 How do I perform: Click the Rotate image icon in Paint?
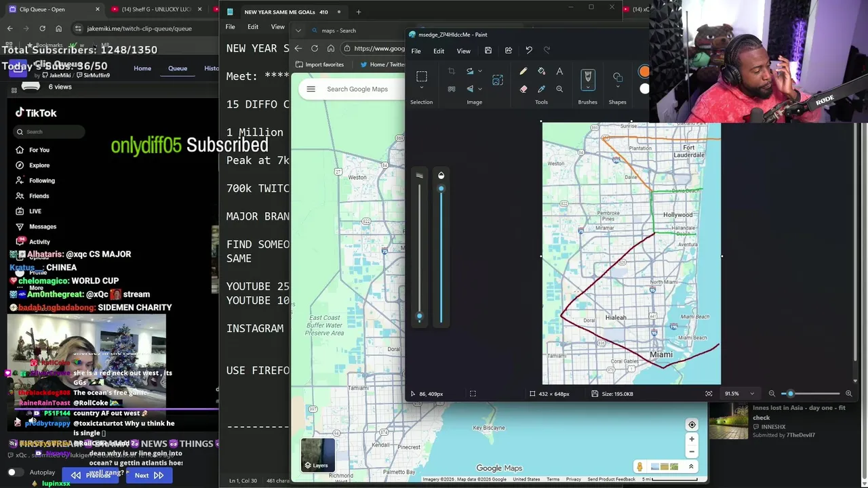click(x=469, y=71)
